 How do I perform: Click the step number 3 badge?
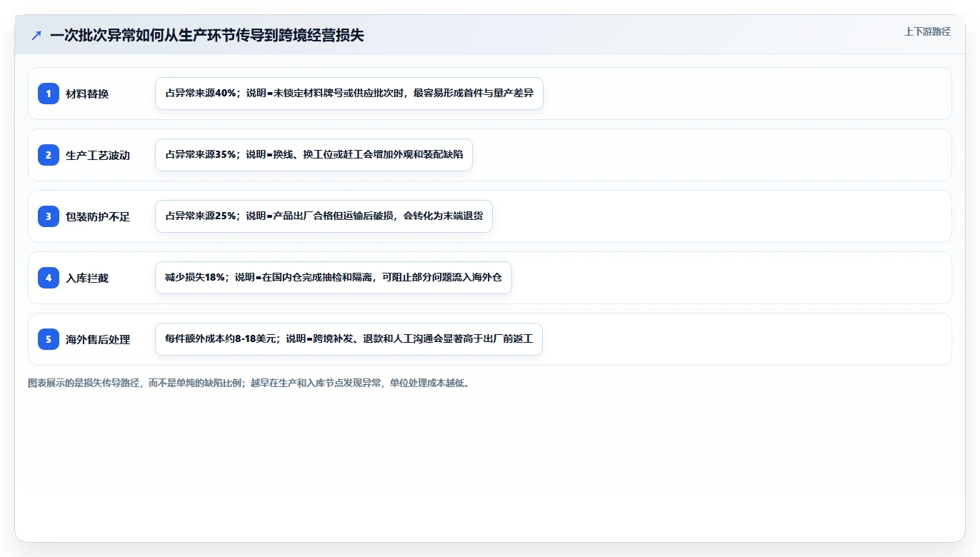pos(49,216)
